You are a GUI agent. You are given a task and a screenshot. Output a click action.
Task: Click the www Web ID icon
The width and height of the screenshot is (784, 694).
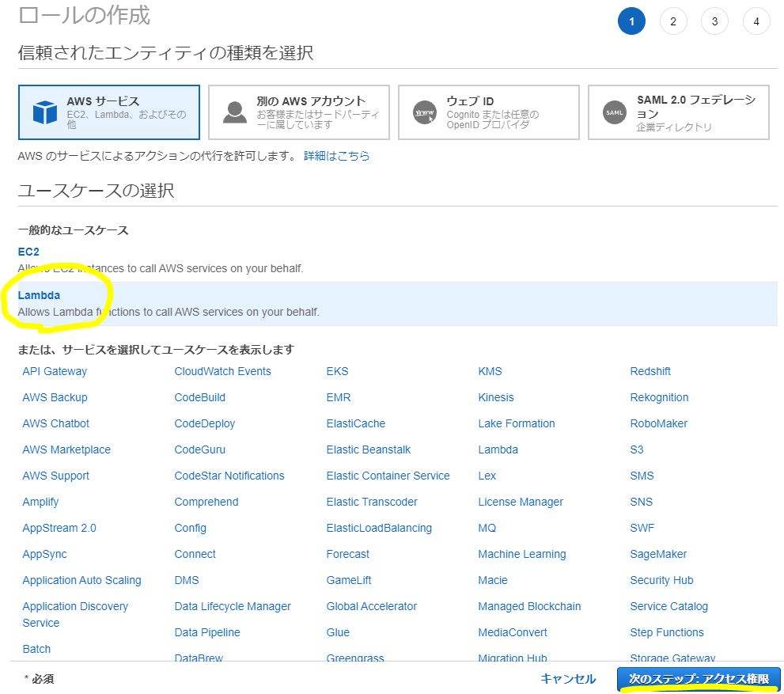(425, 112)
